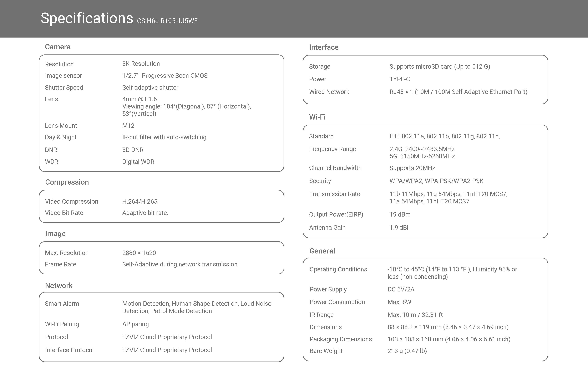The height and width of the screenshot is (368, 588).
Task: Select 'IR-cut filter with auto-switching' text
Action: click(x=164, y=137)
